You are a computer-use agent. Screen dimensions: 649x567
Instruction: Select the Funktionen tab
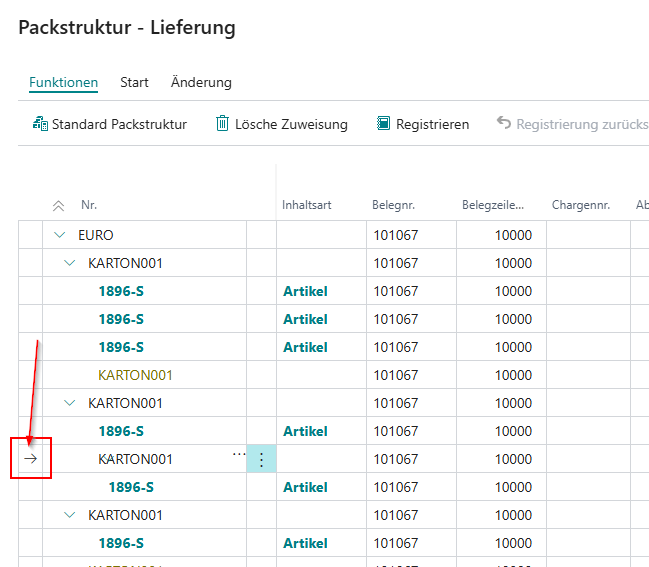[x=63, y=82]
